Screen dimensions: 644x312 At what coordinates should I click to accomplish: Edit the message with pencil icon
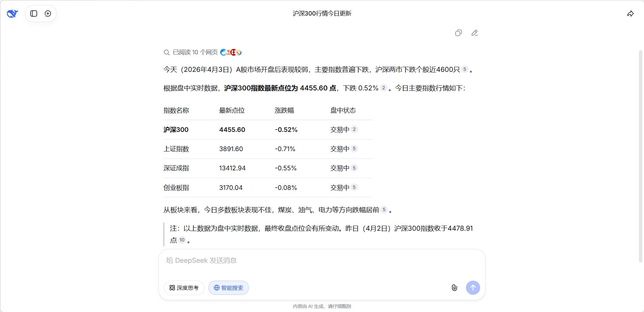tap(474, 33)
